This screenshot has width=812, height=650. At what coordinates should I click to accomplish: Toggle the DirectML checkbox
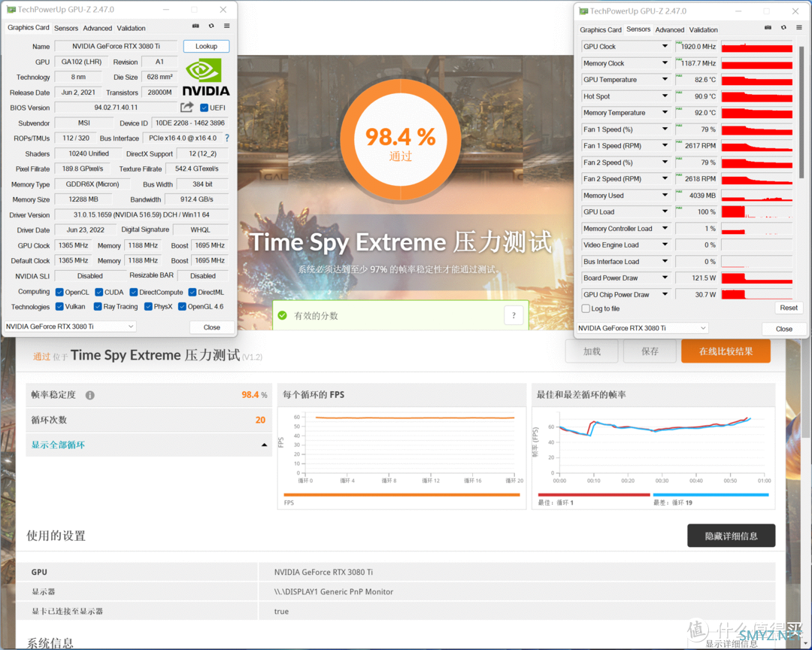point(192,293)
